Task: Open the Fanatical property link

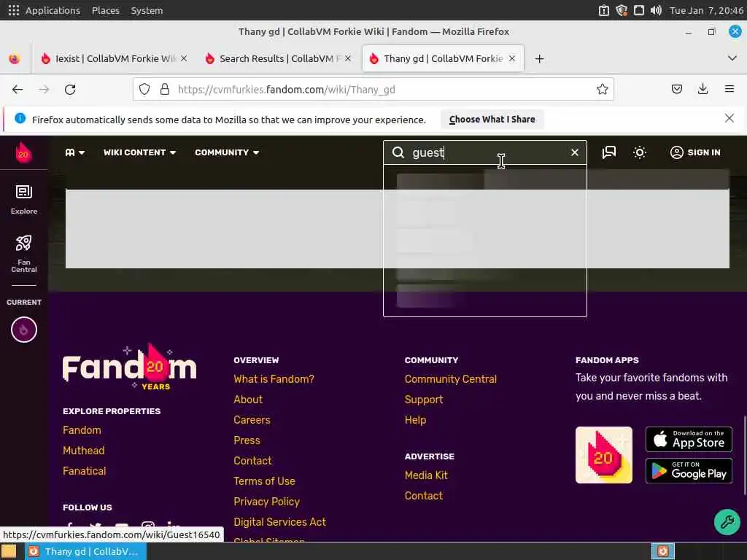Action: pyautogui.click(x=85, y=471)
